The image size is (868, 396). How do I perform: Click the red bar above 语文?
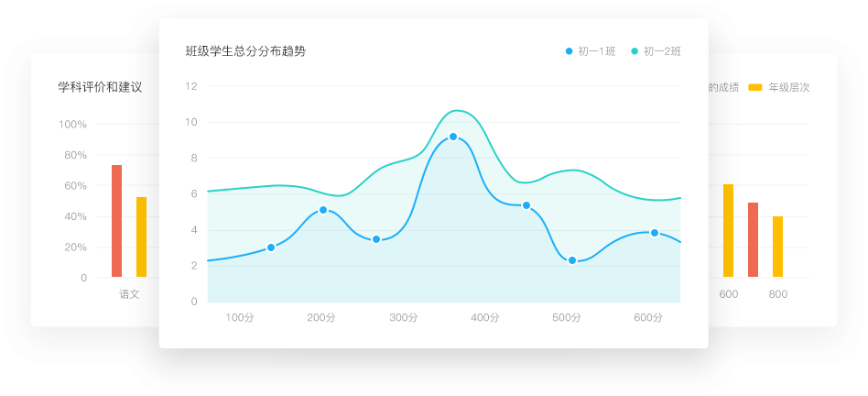[x=116, y=220]
